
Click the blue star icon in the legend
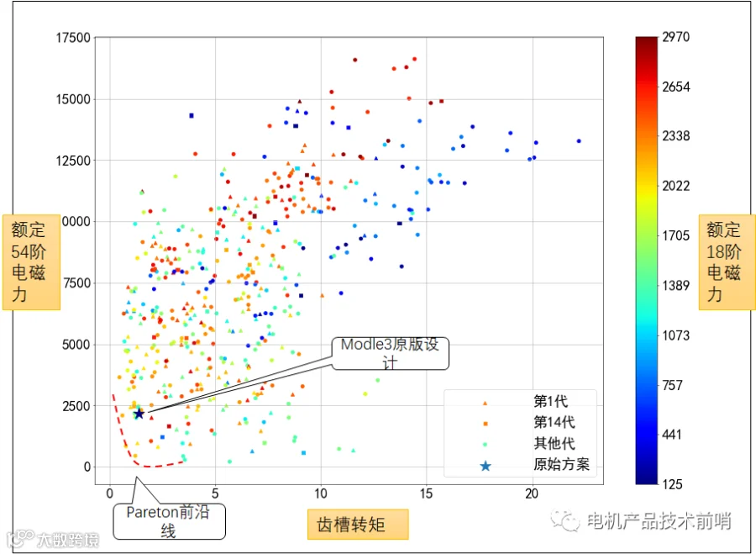(x=486, y=466)
